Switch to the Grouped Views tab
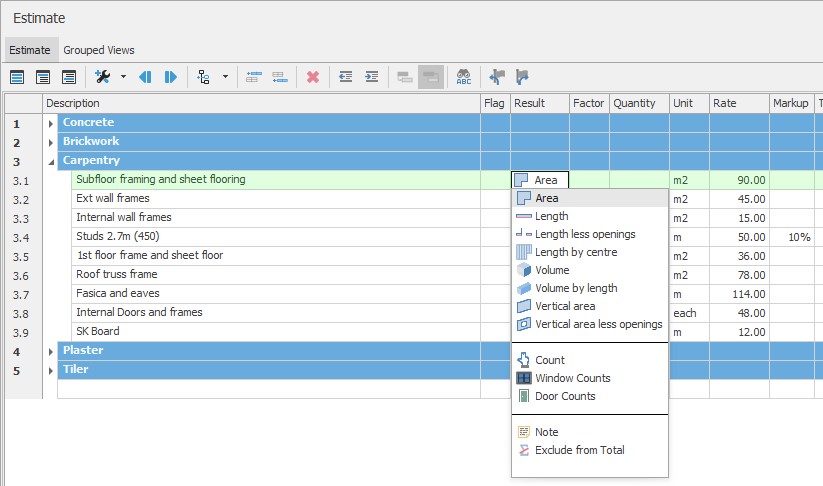Screen dimensions: 823x486 point(99,50)
